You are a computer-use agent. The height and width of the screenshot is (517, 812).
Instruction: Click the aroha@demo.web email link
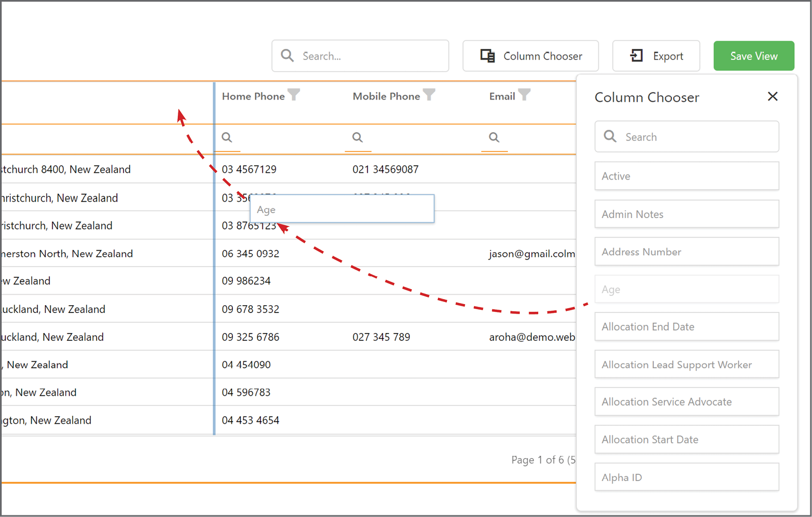532,337
